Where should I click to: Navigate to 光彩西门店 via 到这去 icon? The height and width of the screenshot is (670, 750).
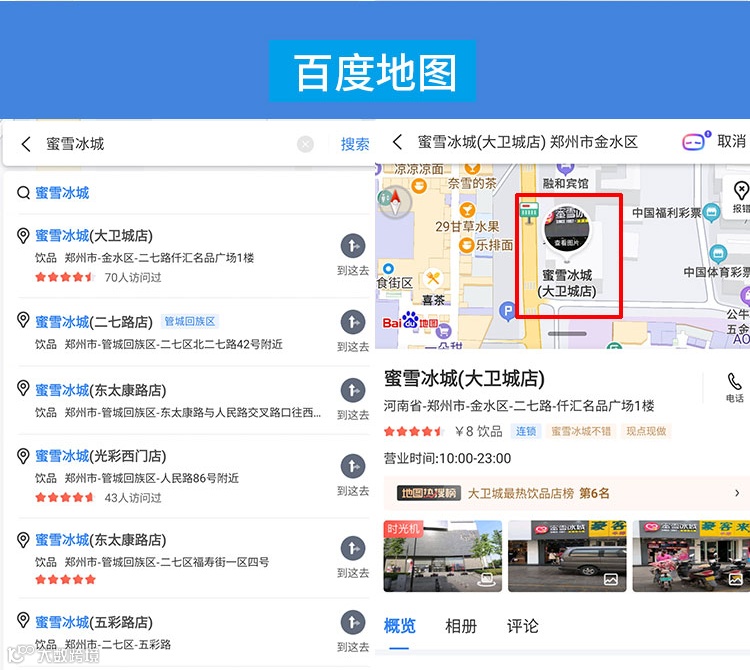[353, 466]
